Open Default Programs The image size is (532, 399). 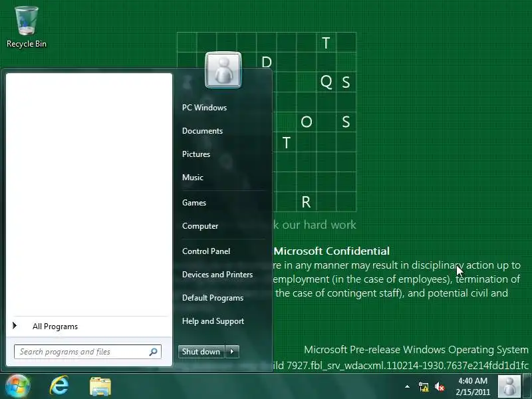pos(213,298)
